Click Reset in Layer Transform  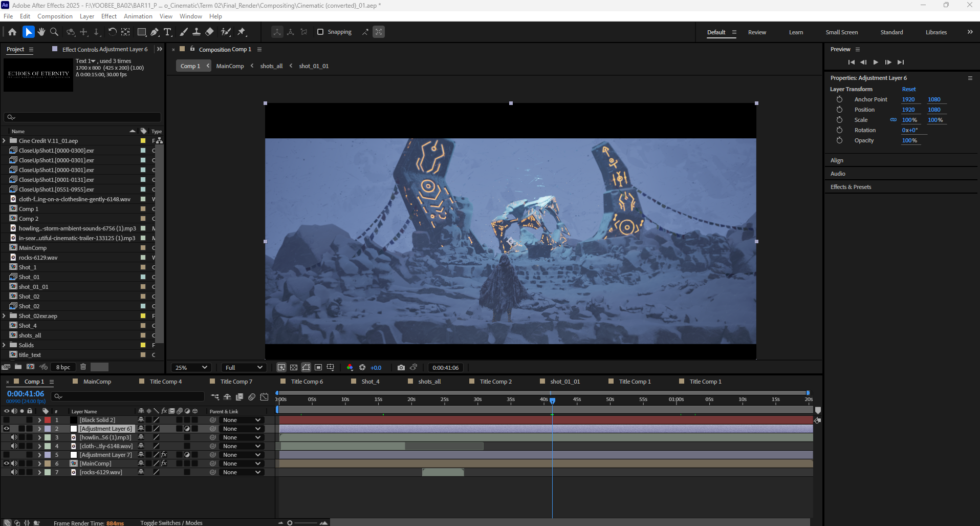tap(909, 89)
